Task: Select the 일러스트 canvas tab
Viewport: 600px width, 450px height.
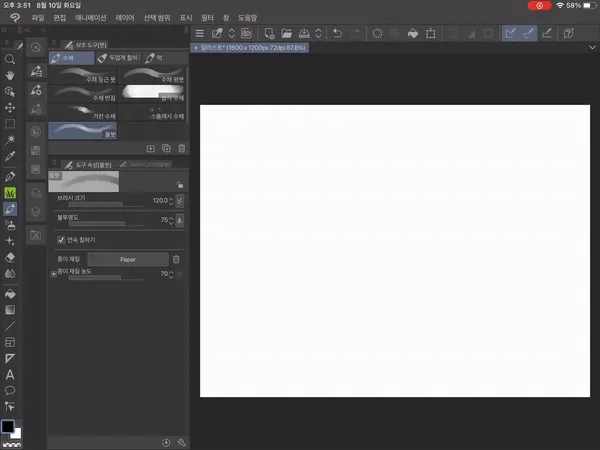Action: coord(249,47)
